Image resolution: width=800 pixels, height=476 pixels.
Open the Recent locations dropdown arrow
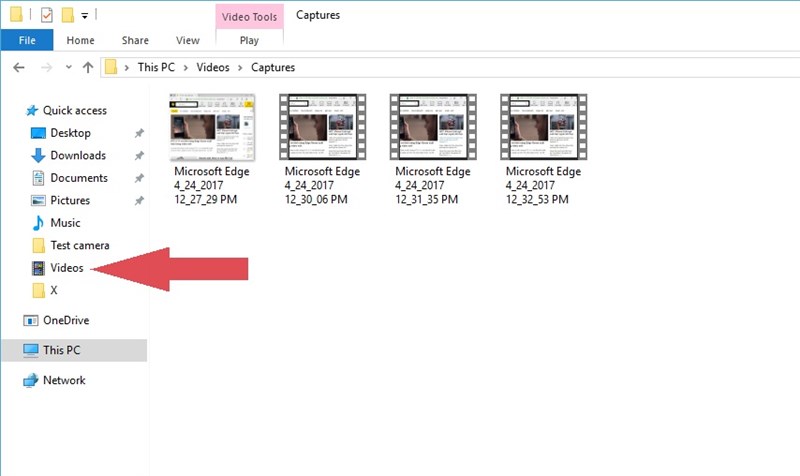(67, 67)
